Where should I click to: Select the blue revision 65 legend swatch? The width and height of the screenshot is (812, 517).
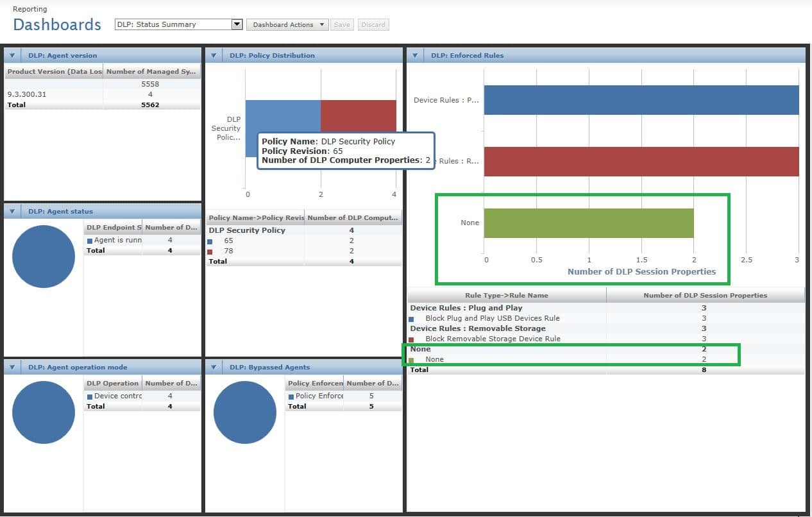(210, 242)
